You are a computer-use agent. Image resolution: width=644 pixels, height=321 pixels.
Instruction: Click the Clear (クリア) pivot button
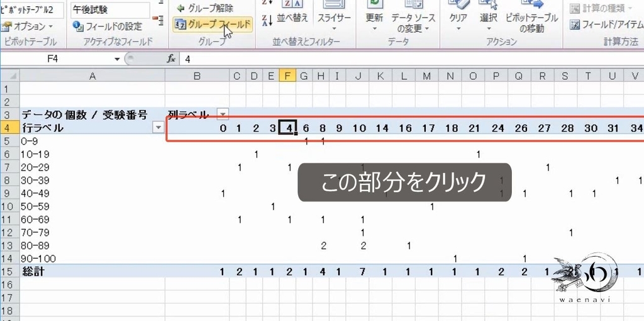click(458, 16)
